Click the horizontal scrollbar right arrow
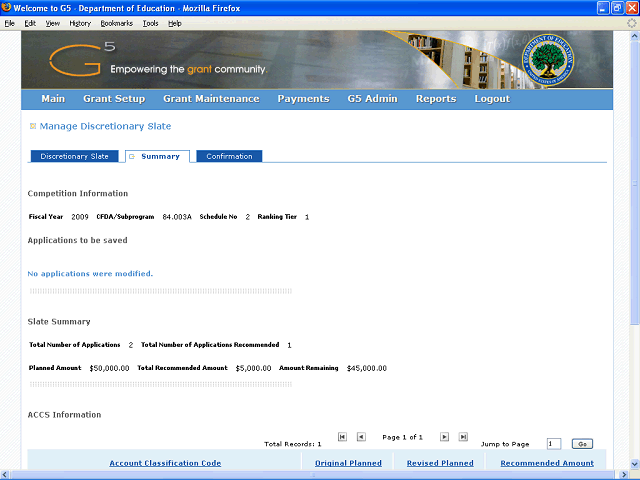The width and height of the screenshot is (640, 480). pyautogui.click(x=624, y=475)
